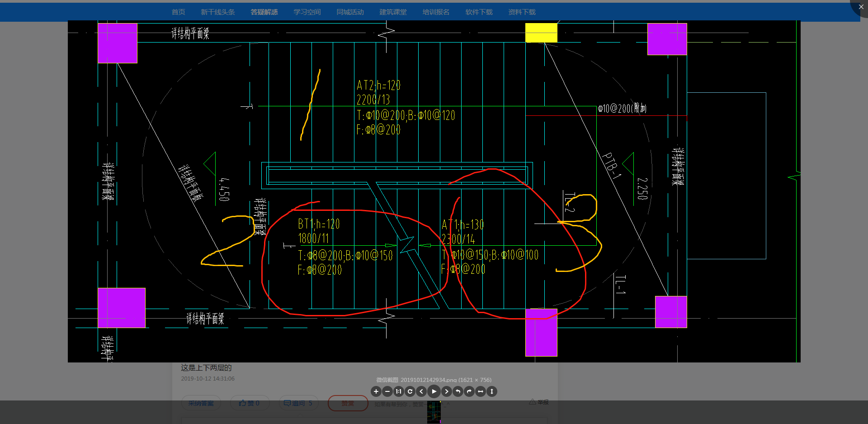Go to next image in viewer
The image size is (868, 424).
pos(447,391)
